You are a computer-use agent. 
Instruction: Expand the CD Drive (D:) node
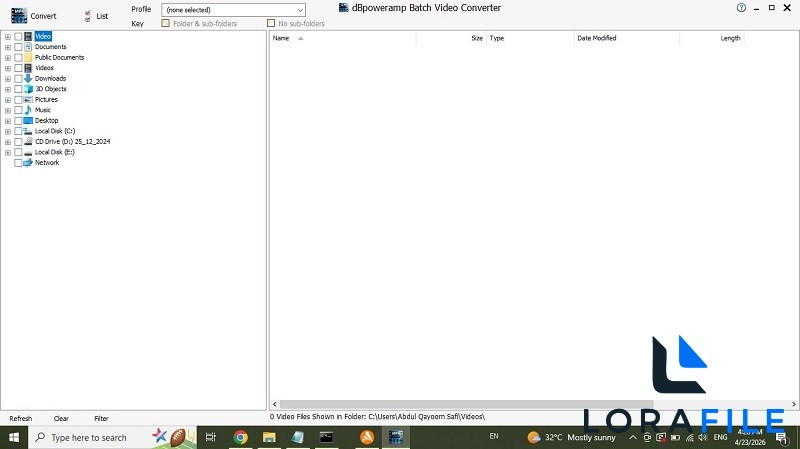(x=8, y=142)
